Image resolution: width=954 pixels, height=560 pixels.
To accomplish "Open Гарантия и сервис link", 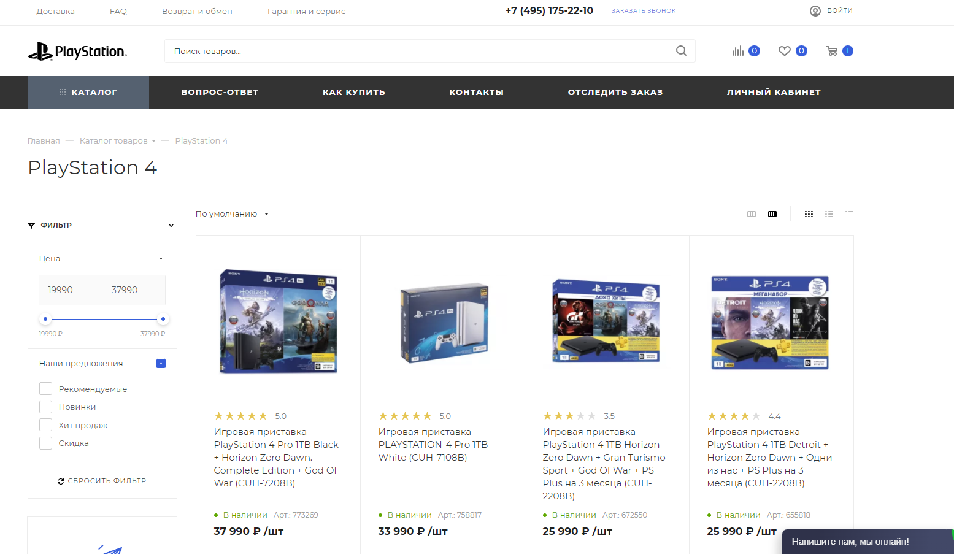I will (306, 11).
